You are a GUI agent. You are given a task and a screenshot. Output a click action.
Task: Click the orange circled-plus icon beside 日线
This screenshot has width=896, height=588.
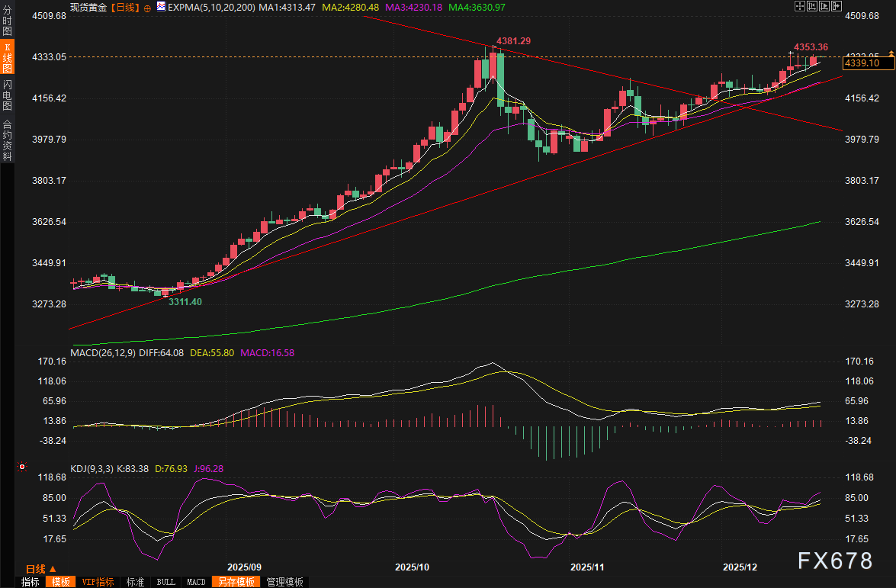(147, 7)
